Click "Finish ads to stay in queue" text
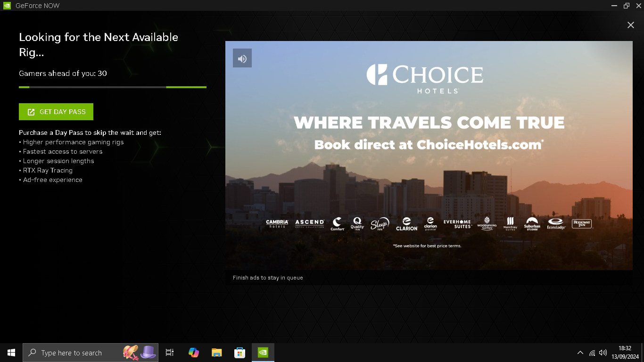The image size is (644, 362). pos(268,278)
